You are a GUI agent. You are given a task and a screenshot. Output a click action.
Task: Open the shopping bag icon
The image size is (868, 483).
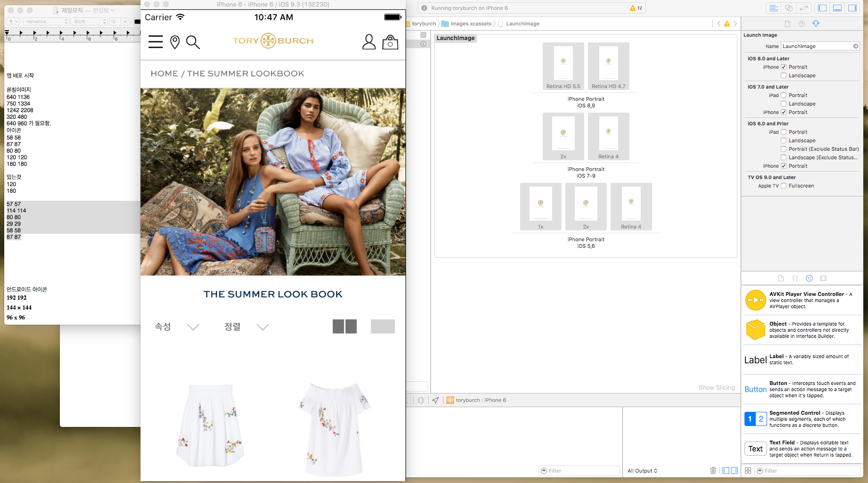tap(390, 42)
